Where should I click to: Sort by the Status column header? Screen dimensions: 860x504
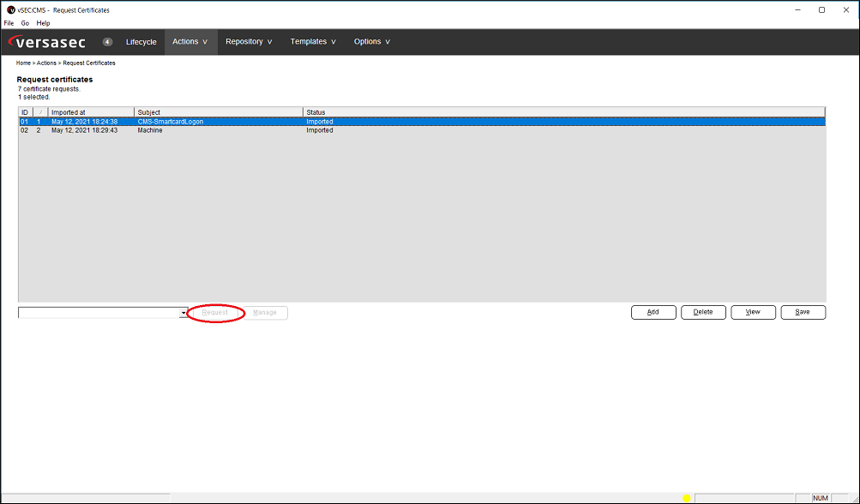[x=564, y=112]
